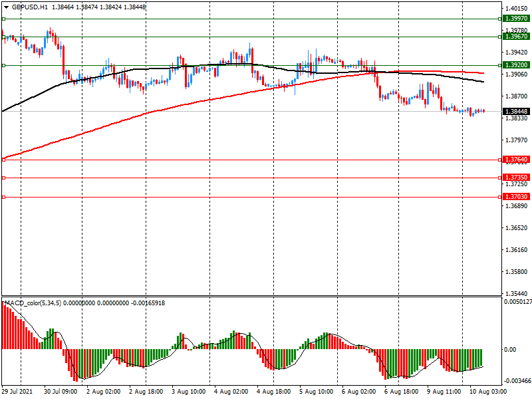The image size is (532, 399).
Task: Click the right-end handle of the 1.39670 line
Action: (500, 37)
